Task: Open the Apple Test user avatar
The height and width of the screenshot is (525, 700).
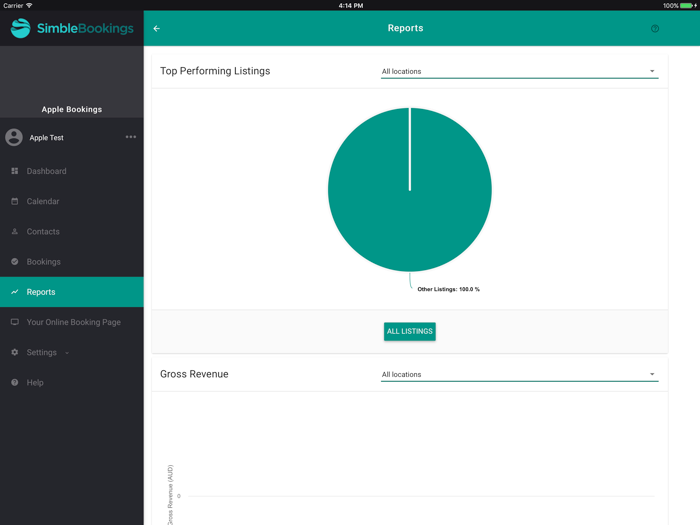Action: point(14,138)
